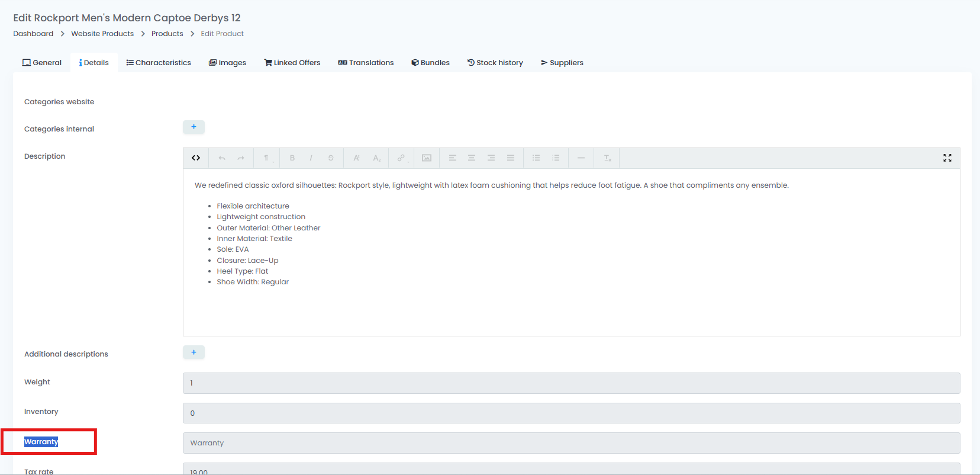Viewport: 980px width, 475px height.
Task: Justify description text
Action: [511, 158]
